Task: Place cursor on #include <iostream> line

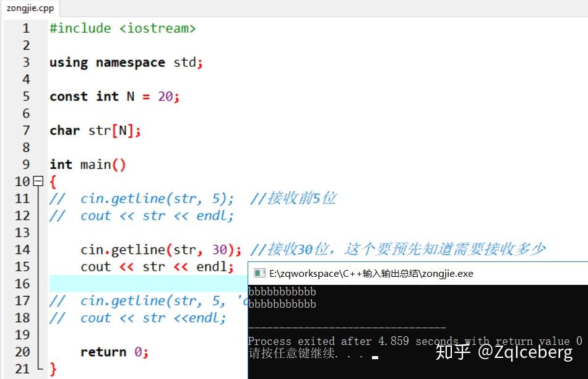Action: coord(123,28)
